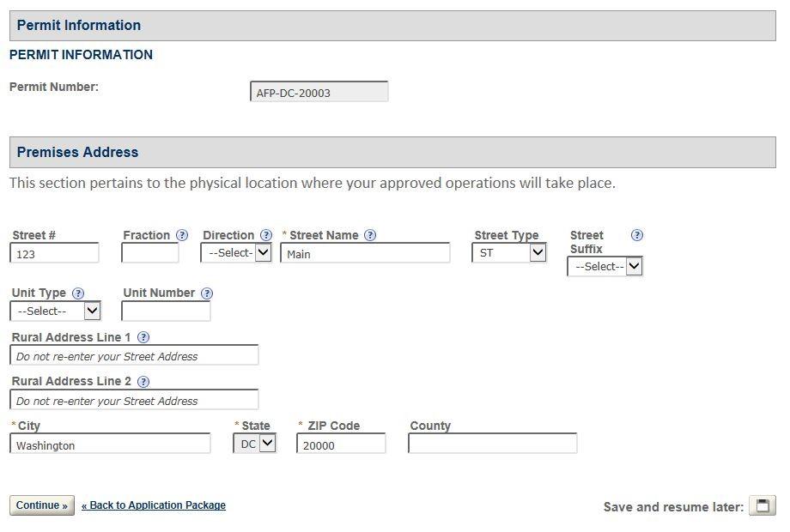
Task: Click the ZIP Code input box
Action: click(340, 444)
